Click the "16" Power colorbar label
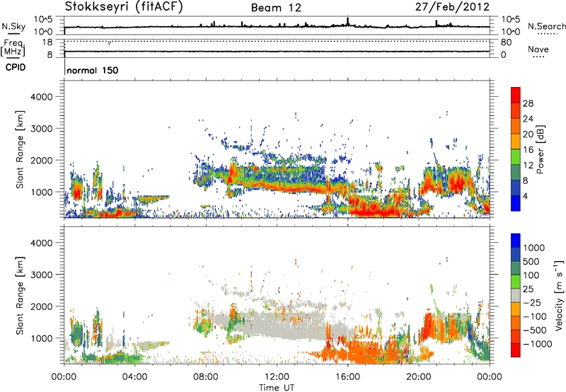The width and height of the screenshot is (566, 392). pos(528,150)
